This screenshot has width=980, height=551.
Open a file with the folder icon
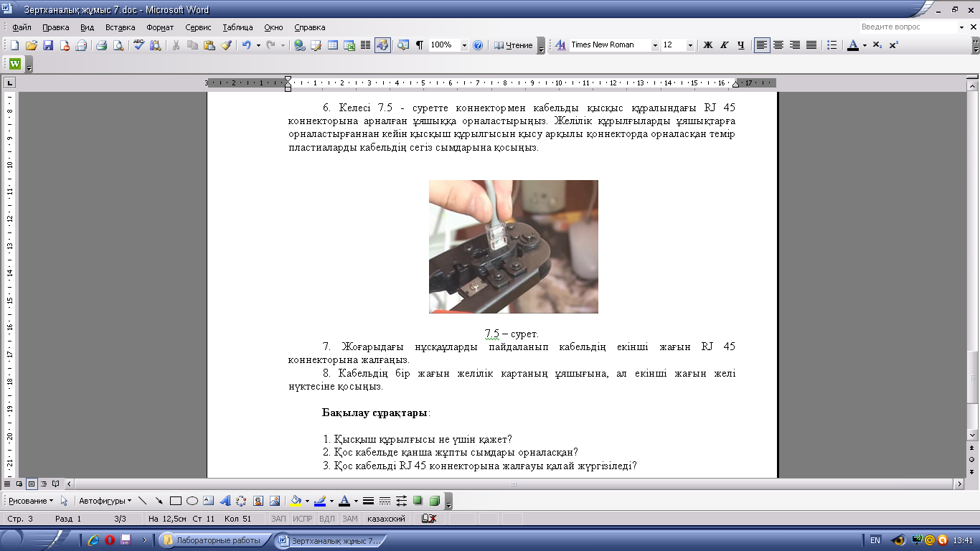[x=32, y=45]
